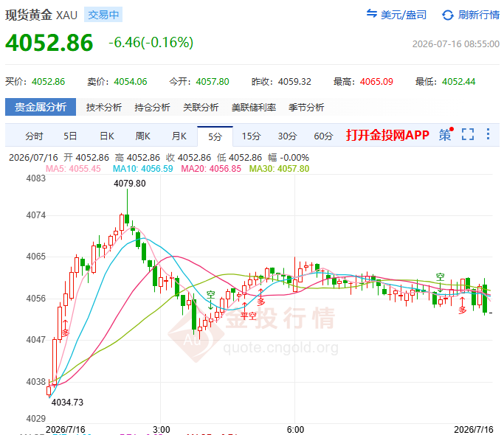Click the 3:00 time axis label

coord(161,430)
